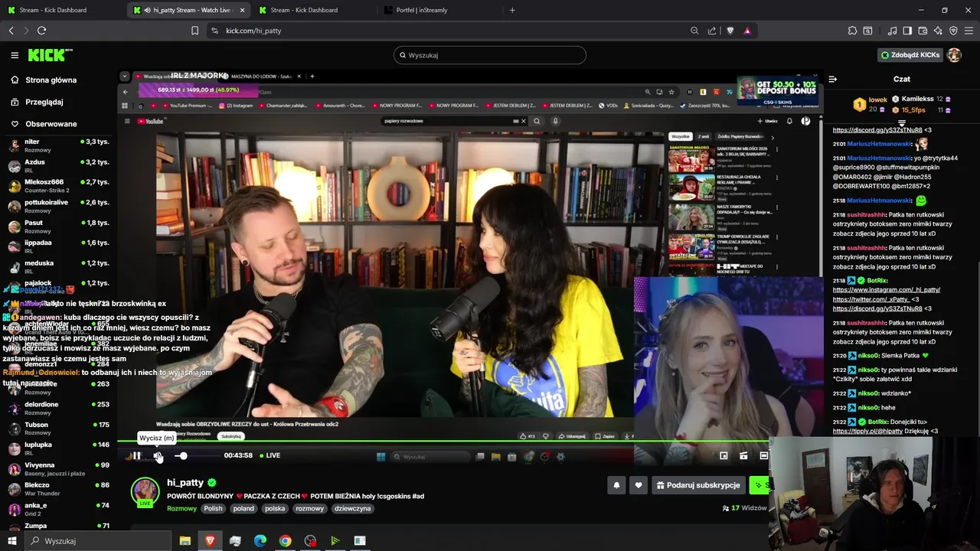Bookmark this page icon
The height and width of the screenshot is (551, 980).
coord(194,31)
